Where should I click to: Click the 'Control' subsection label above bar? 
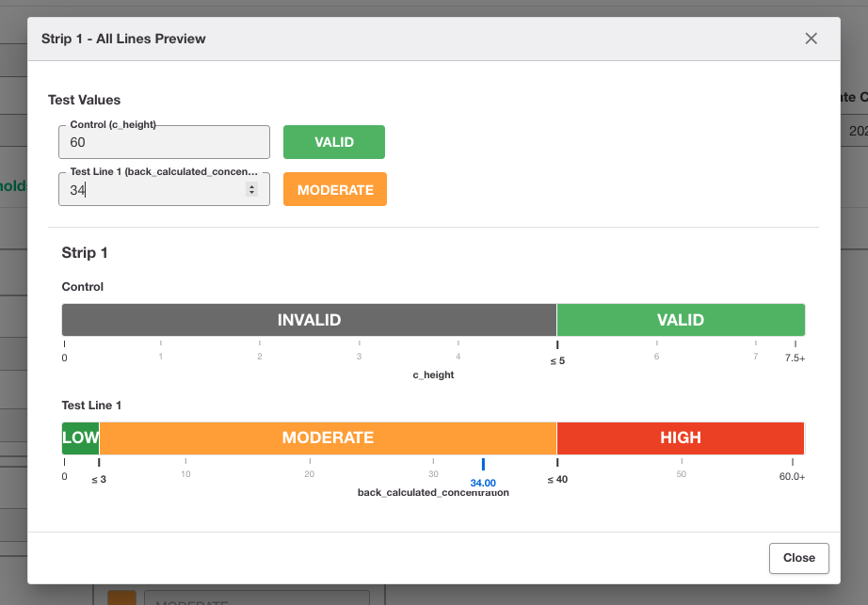[83, 286]
